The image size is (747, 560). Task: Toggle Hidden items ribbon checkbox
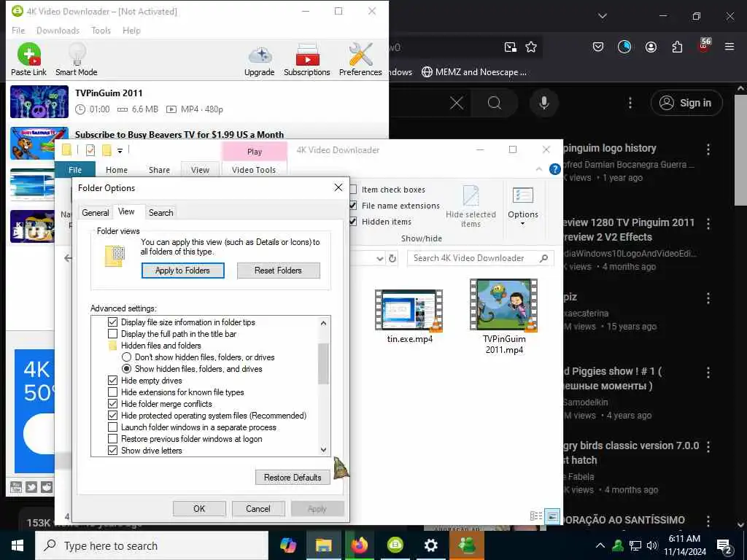click(353, 222)
